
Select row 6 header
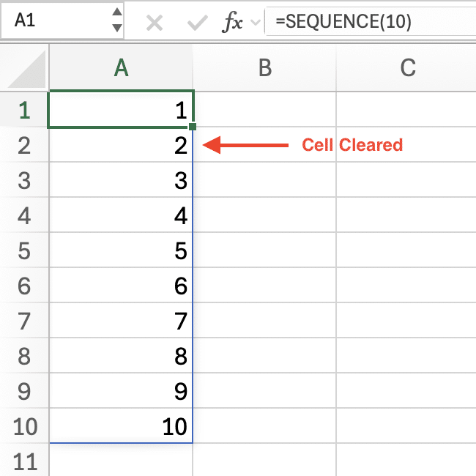(24, 285)
